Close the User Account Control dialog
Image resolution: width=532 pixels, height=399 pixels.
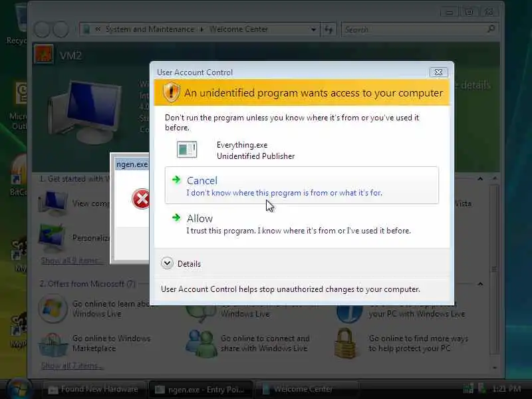[438, 72]
